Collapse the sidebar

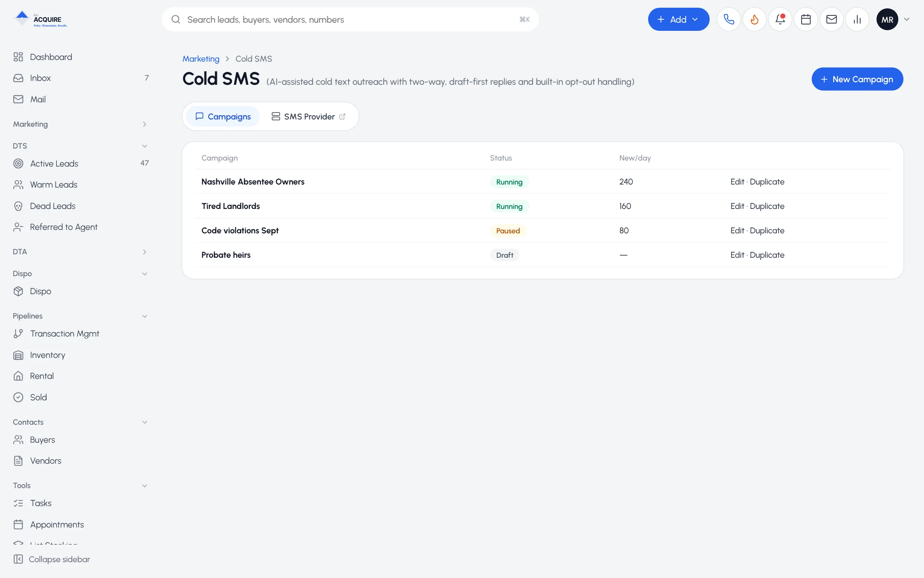pos(52,559)
